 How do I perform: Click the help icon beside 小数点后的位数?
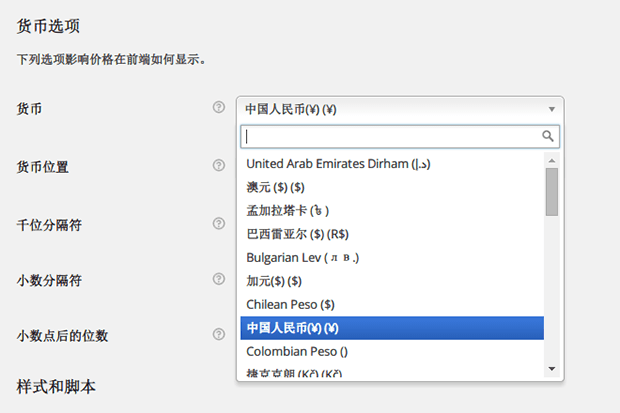point(219,334)
